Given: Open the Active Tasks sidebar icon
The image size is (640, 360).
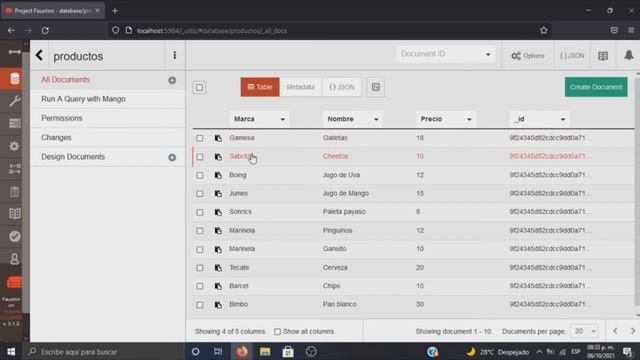Looking at the screenshot, I should tap(15, 123).
